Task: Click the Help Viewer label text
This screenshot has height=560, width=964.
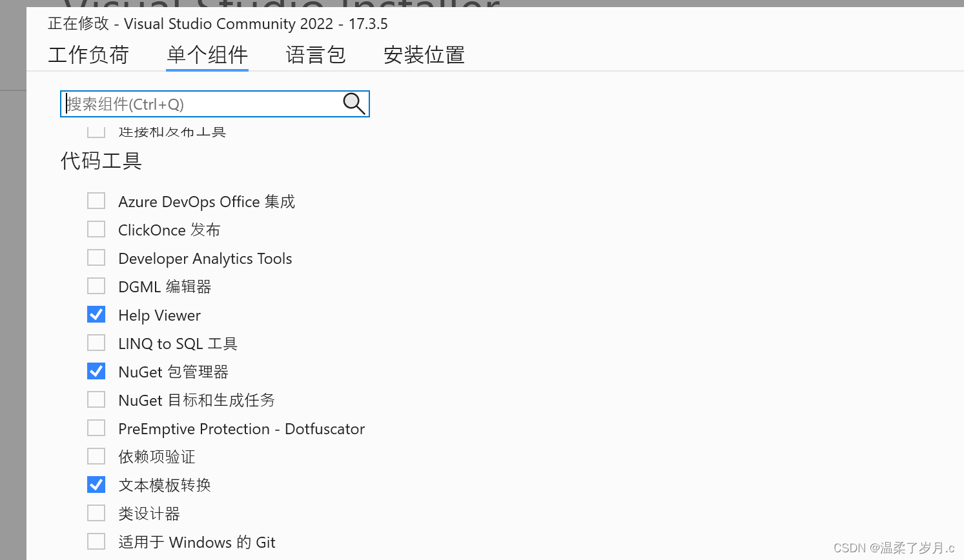Action: 159,315
